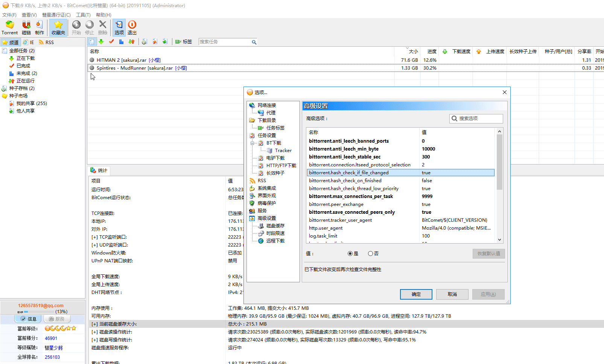This screenshot has width=604, height=364.
Task: Click the 应用(A) apply button
Action: coord(488,294)
